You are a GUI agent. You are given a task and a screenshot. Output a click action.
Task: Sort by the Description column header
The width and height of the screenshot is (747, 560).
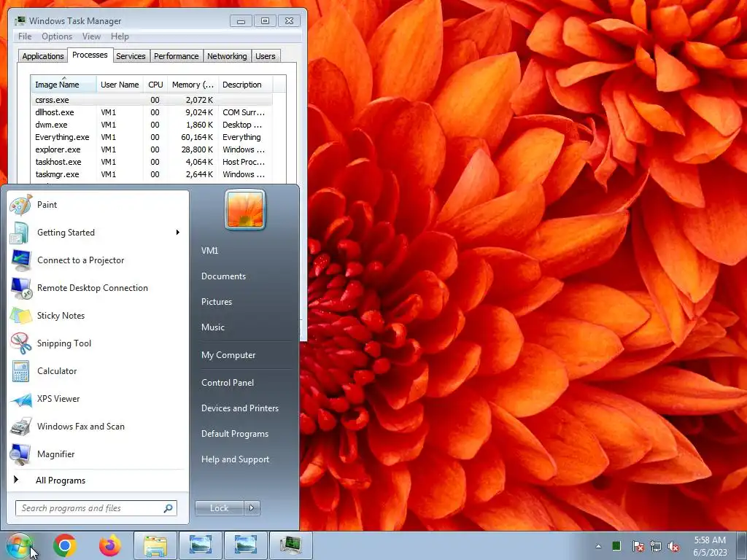click(245, 85)
